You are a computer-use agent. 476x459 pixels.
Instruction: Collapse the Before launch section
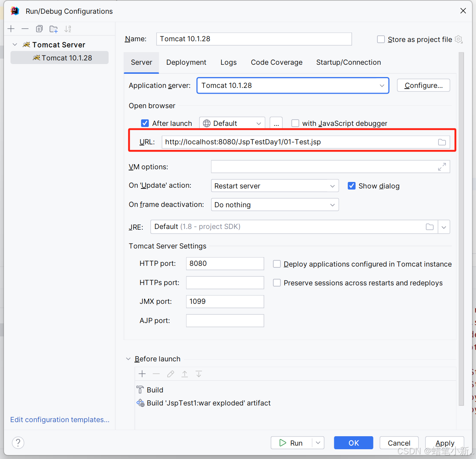[x=128, y=359]
